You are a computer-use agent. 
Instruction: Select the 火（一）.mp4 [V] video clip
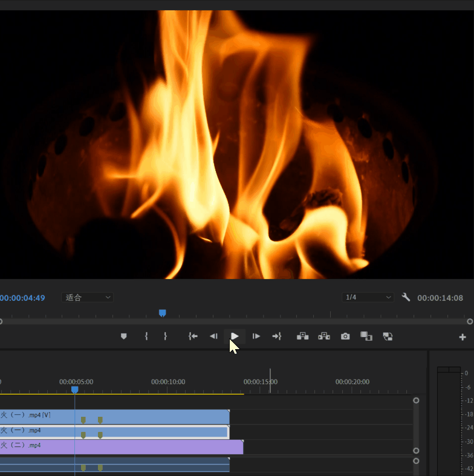pos(114,417)
